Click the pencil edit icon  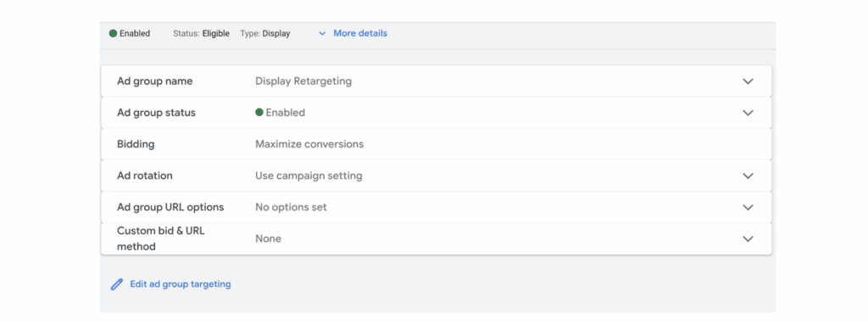tap(117, 285)
